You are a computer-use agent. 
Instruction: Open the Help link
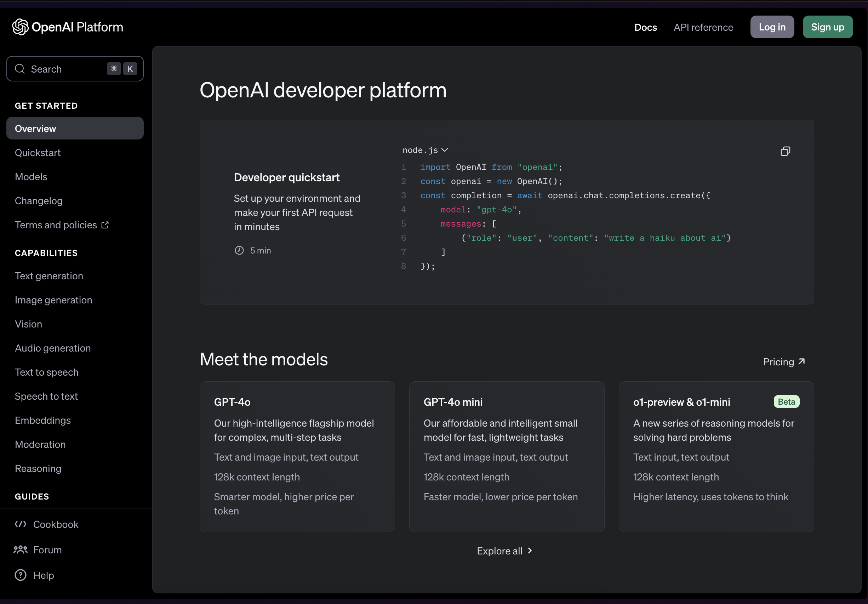pyautogui.click(x=34, y=575)
